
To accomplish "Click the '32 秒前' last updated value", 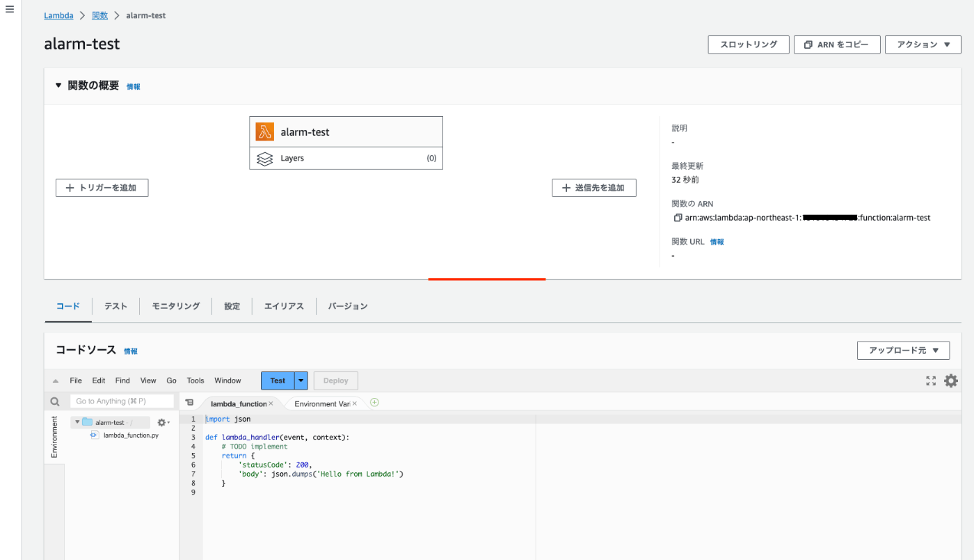I will click(685, 180).
